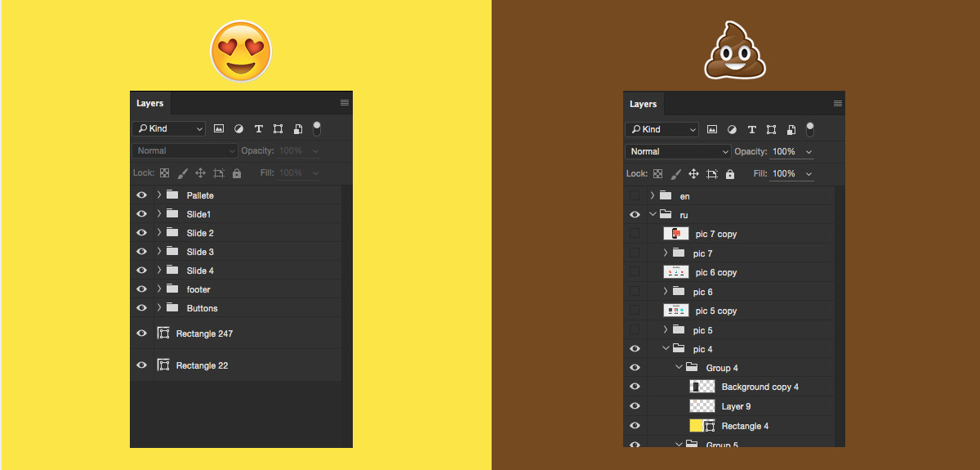Filter shape layers in brown-side panel
This screenshot has width=980, height=470.
point(772,129)
